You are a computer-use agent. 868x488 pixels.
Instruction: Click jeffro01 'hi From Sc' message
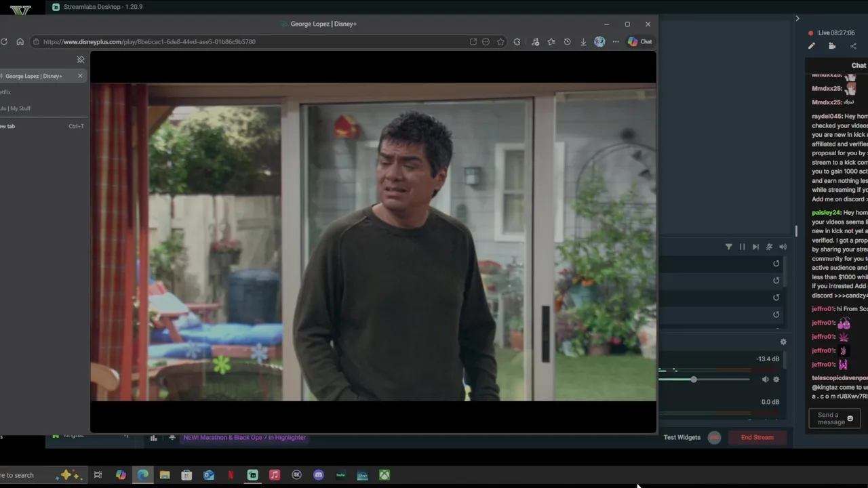(840, 309)
